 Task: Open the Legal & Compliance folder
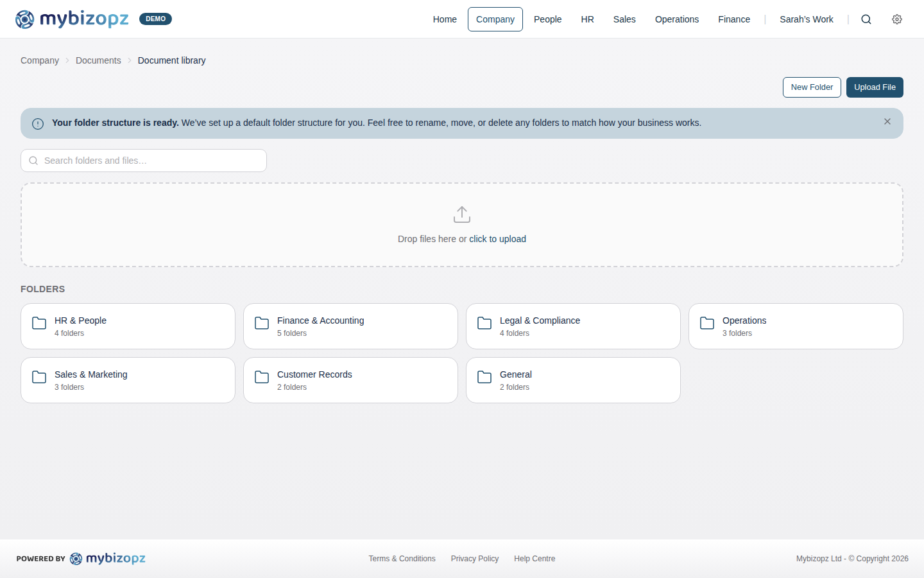point(572,326)
